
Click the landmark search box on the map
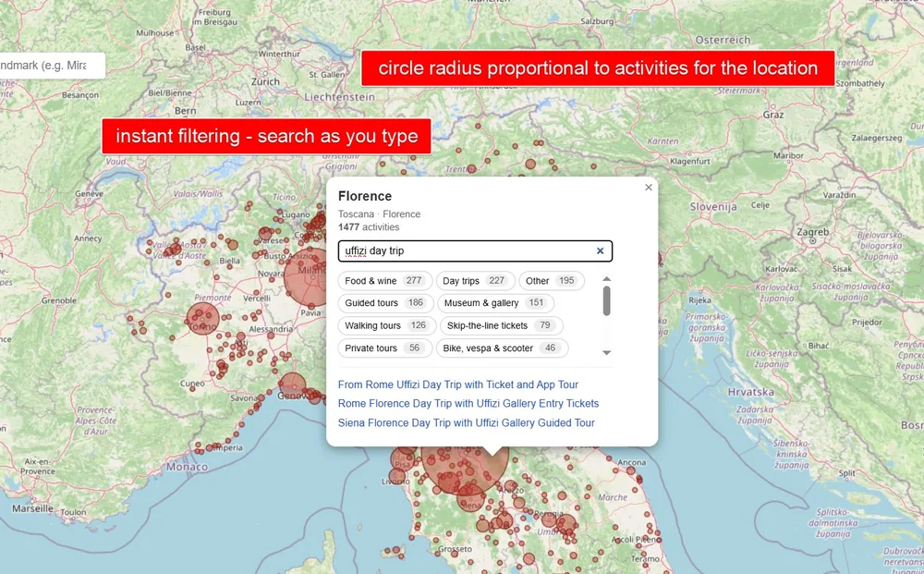pos(52,66)
